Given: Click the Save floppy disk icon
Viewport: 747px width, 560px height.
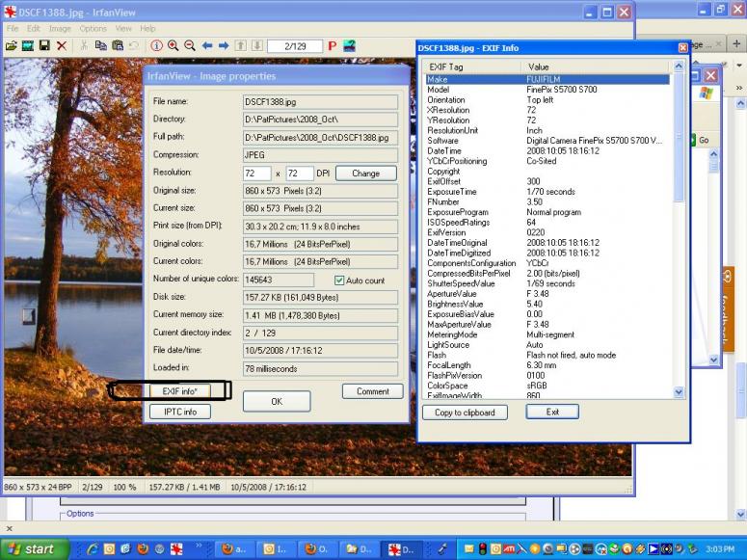Looking at the screenshot, I should click(x=44, y=45).
